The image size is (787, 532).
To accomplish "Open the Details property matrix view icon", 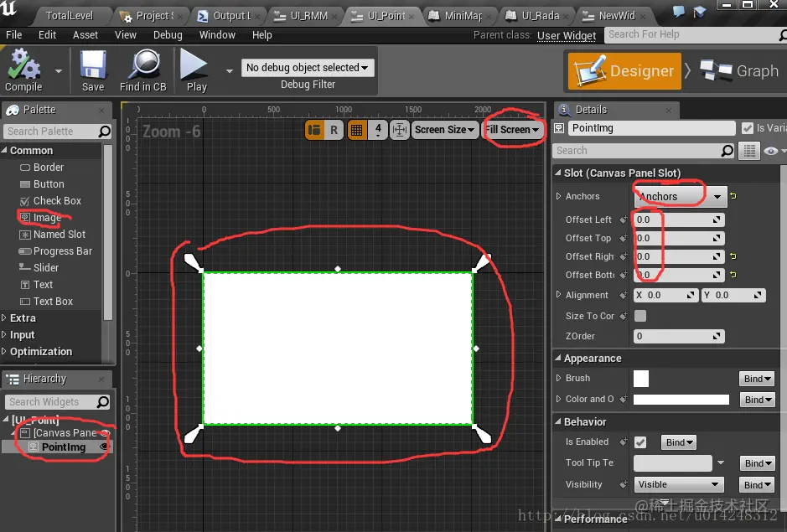I will tap(748, 151).
